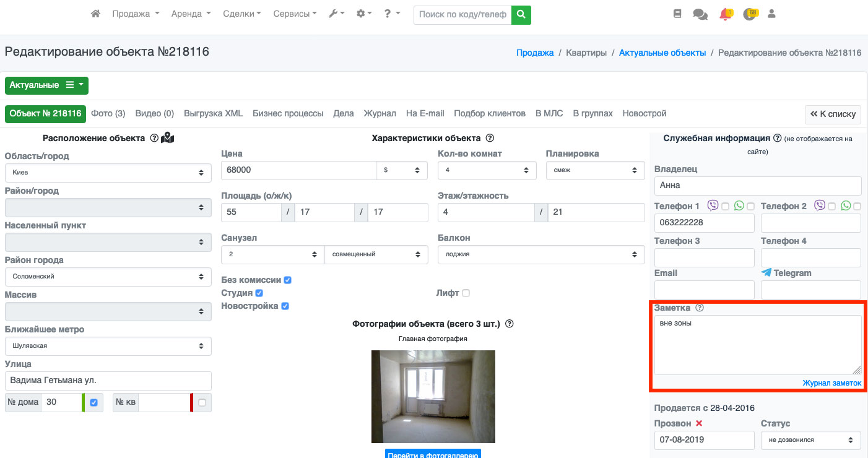Screen dimensions: 868x458
Task: Open the Продажа menu
Action: (x=136, y=14)
